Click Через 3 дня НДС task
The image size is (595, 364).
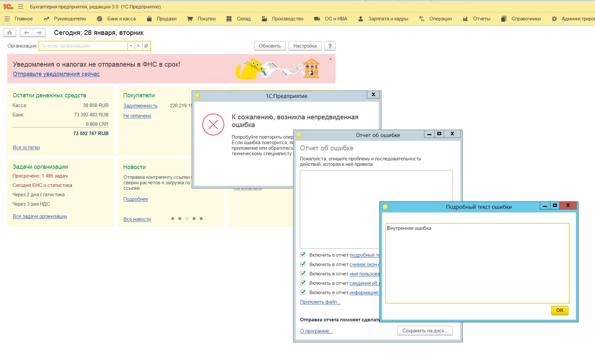coord(31,204)
